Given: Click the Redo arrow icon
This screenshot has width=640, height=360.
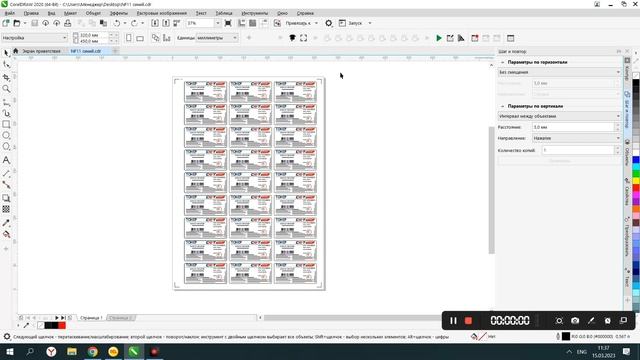Looking at the screenshot, I should (134, 23).
